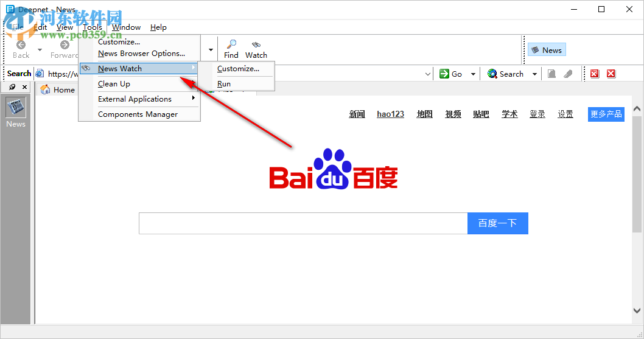Expand the Back history dropdown arrow

tap(40, 50)
